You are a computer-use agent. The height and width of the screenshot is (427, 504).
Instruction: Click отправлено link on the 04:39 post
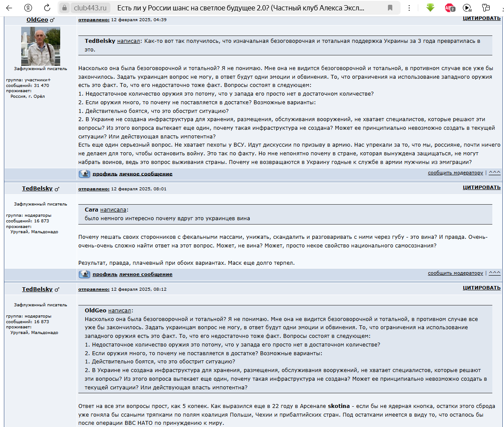(94, 19)
